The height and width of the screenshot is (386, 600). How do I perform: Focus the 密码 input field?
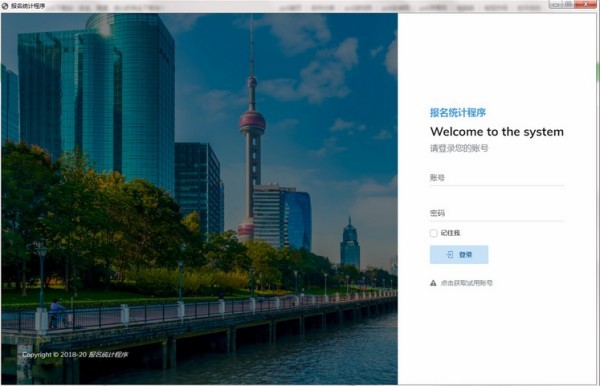click(x=497, y=213)
